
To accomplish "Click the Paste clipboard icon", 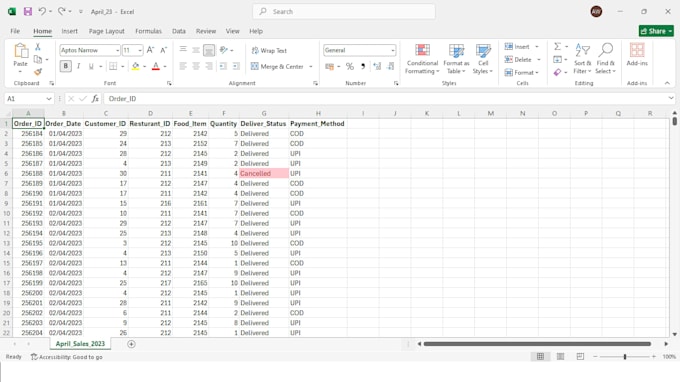I will tap(20, 51).
